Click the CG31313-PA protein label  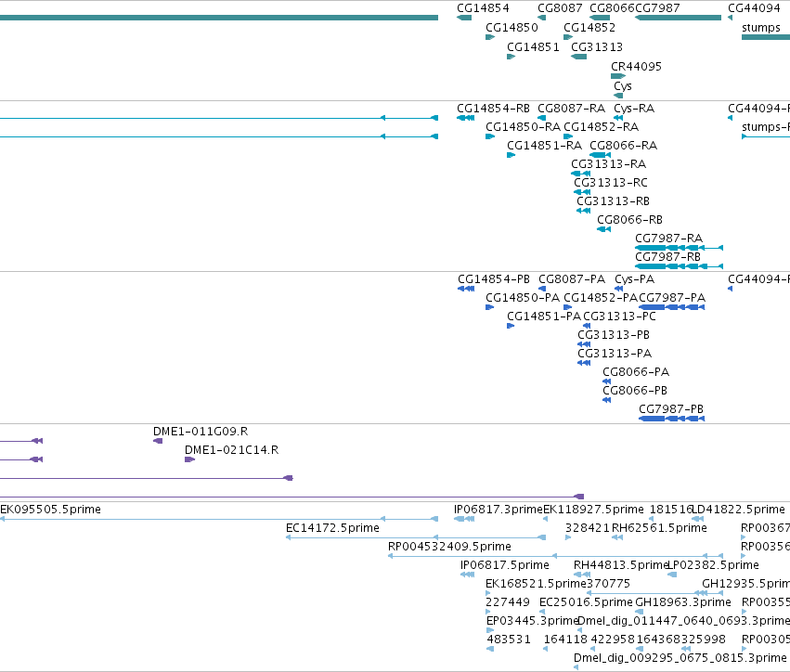pos(615,354)
